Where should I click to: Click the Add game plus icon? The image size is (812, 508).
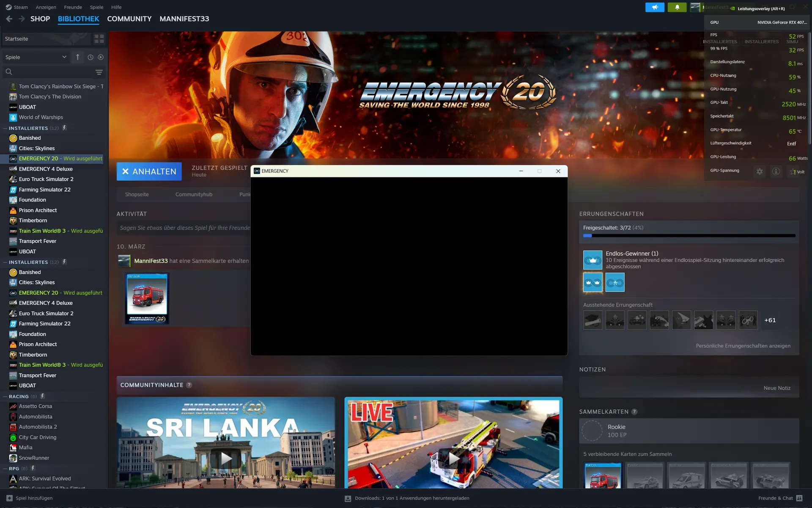9,498
